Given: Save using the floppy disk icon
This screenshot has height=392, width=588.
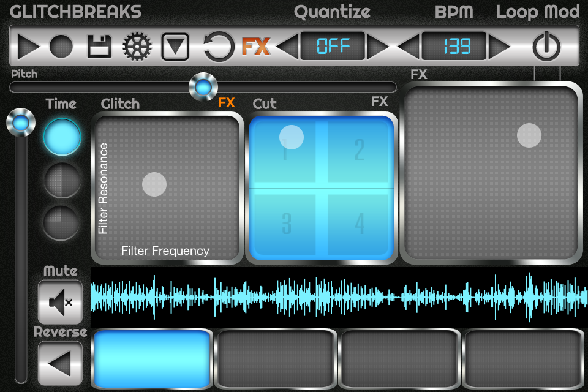Looking at the screenshot, I should pyautogui.click(x=99, y=47).
